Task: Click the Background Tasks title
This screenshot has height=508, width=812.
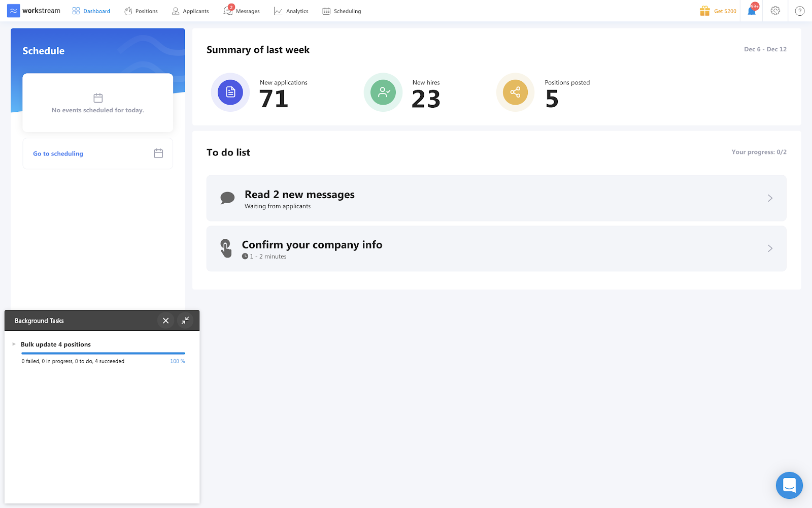Action: pos(39,321)
